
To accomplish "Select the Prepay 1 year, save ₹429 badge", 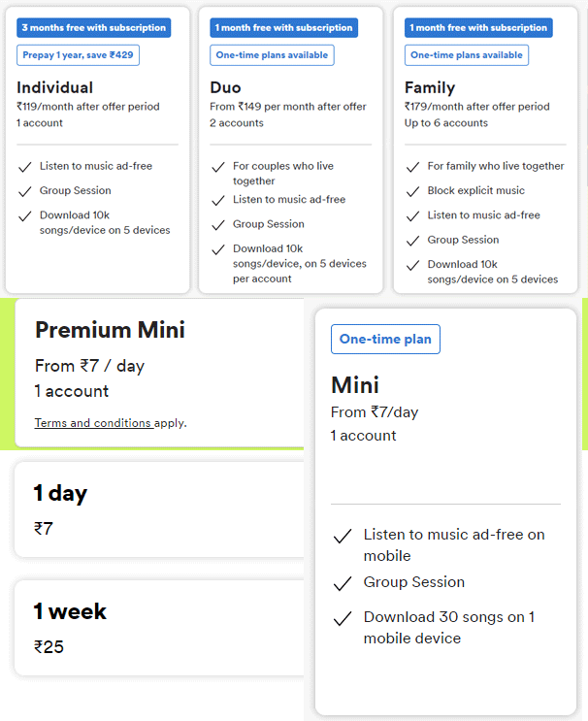I will [78, 55].
